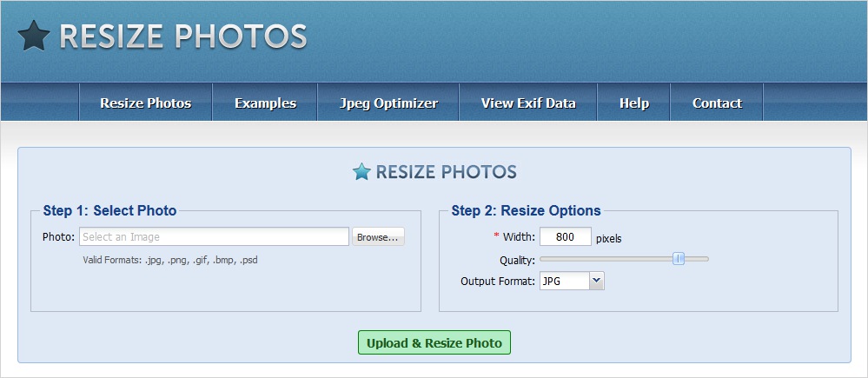Go to the Examples page

(x=265, y=103)
